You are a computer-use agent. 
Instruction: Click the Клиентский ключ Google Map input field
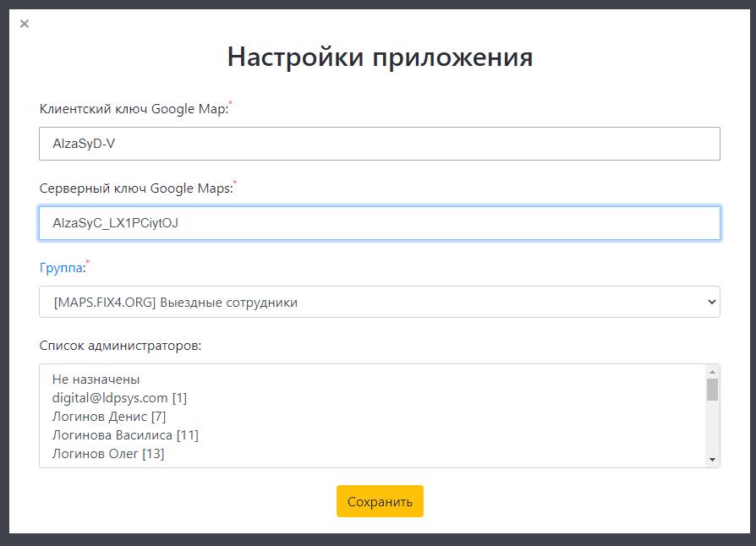point(379,144)
